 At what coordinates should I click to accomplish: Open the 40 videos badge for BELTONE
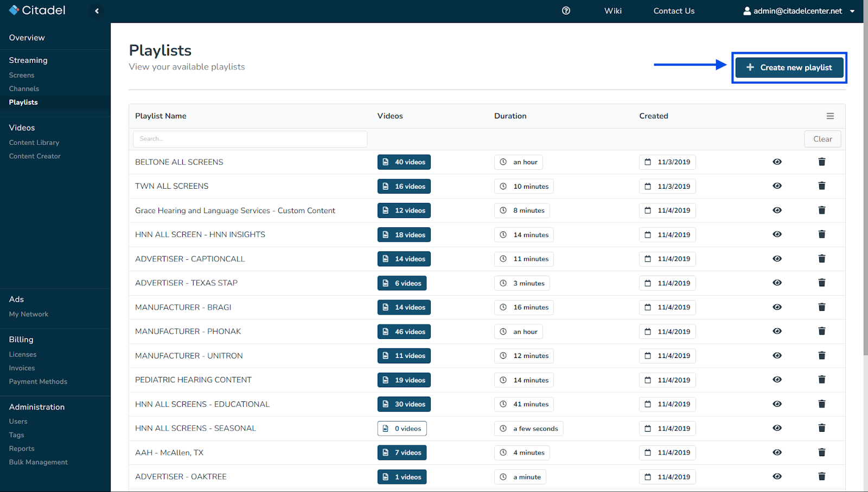(404, 162)
